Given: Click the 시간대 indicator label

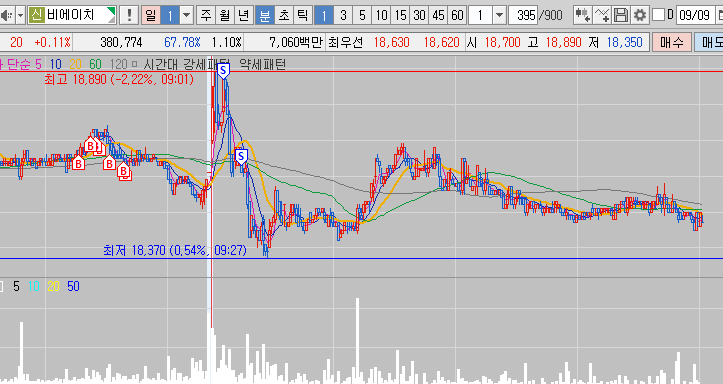Looking at the screenshot, I should click(161, 64).
